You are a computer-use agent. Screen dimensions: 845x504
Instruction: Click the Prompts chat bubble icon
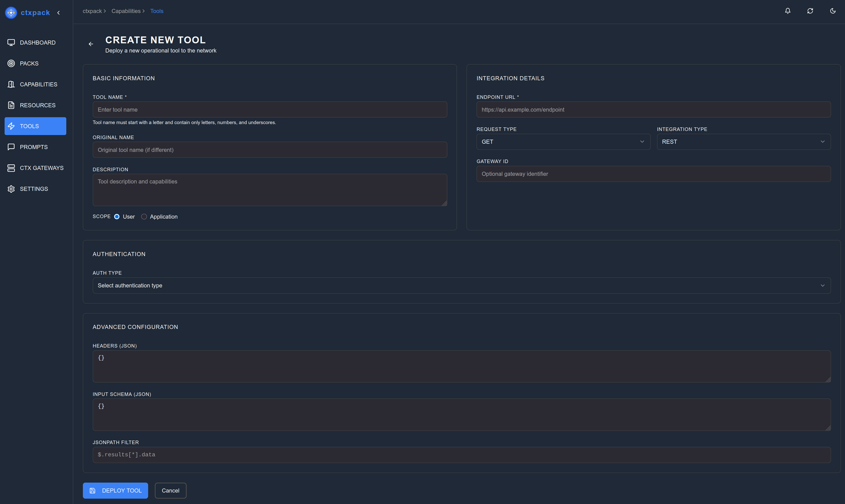point(11,147)
